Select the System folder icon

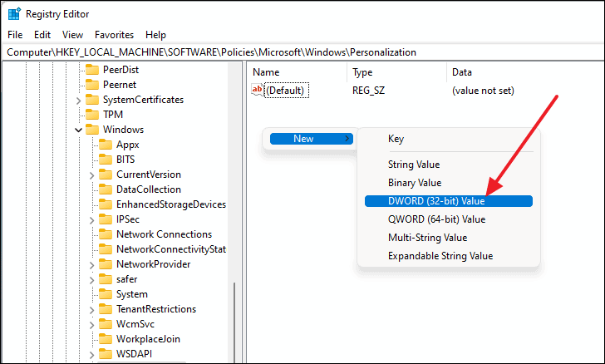[106, 294]
